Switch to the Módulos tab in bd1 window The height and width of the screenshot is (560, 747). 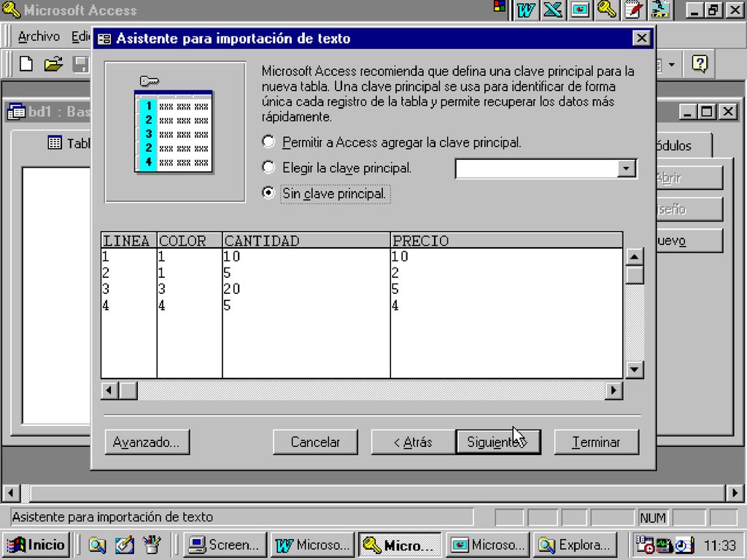pyautogui.click(x=682, y=145)
